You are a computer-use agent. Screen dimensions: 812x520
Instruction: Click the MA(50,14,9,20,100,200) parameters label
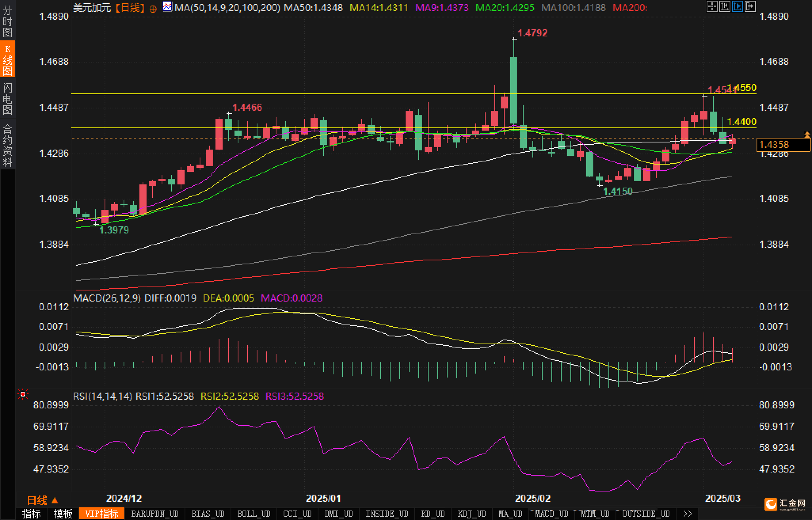tap(227, 8)
